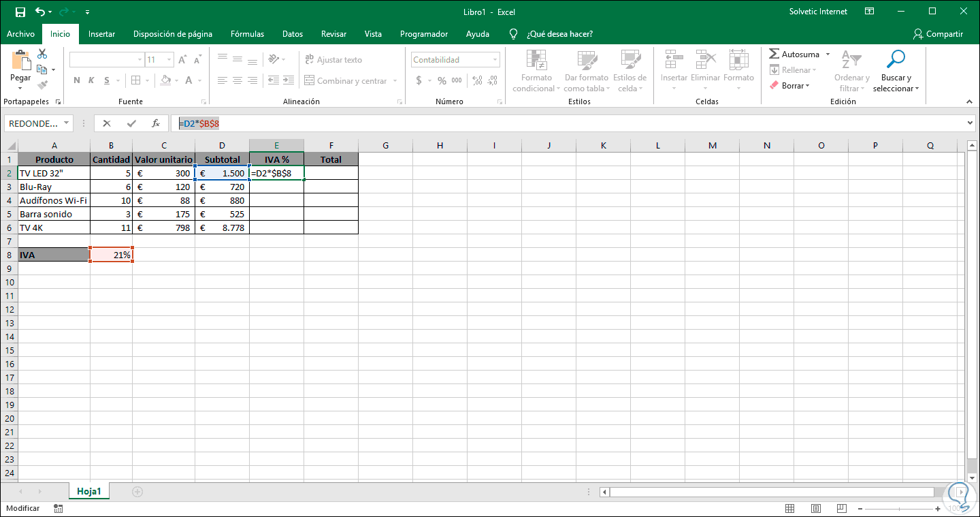Click the Solvetic Internet account name
Screen dimensions: 980x517
coord(818,12)
